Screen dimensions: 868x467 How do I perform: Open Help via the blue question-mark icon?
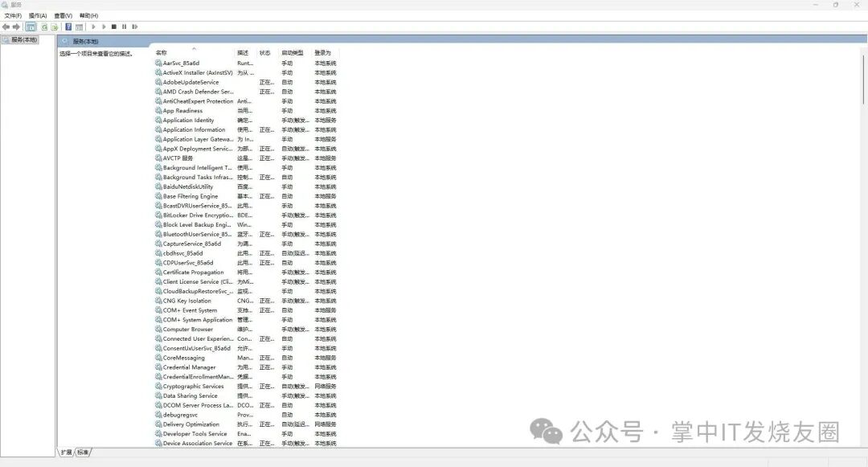68,27
